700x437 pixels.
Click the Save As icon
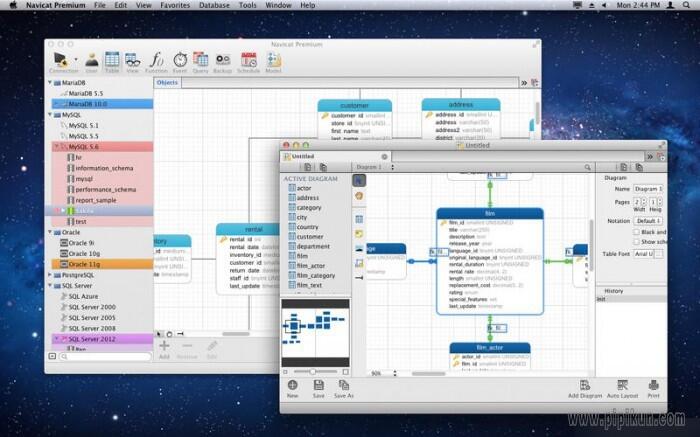(344, 385)
